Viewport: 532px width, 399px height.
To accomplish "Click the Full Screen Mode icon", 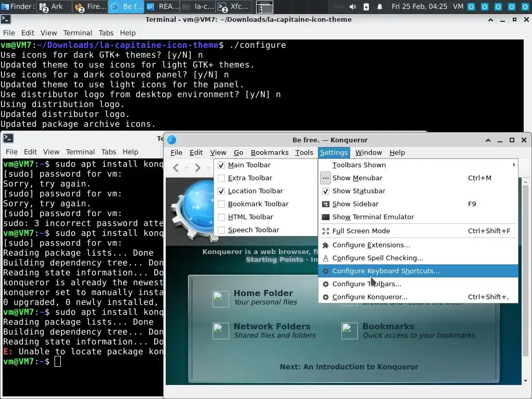I will [325, 231].
